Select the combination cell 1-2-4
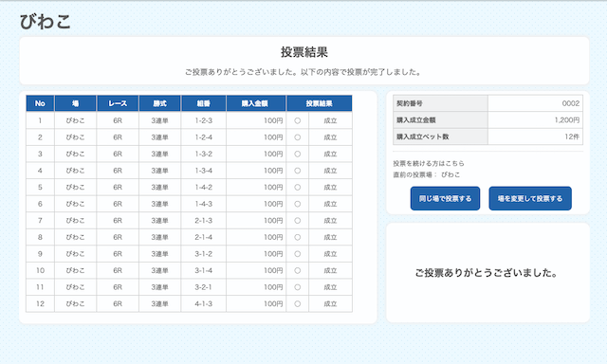 click(x=204, y=137)
